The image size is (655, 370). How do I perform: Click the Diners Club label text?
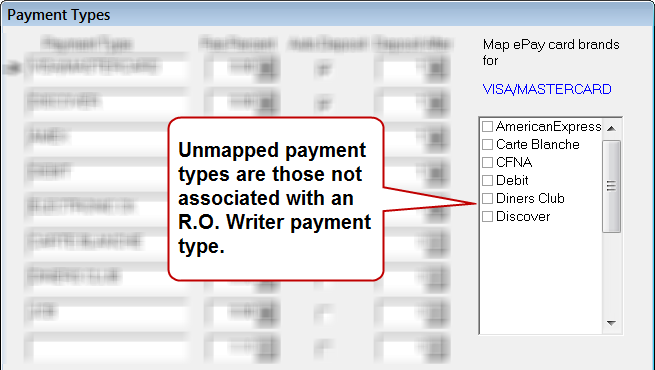point(530,198)
